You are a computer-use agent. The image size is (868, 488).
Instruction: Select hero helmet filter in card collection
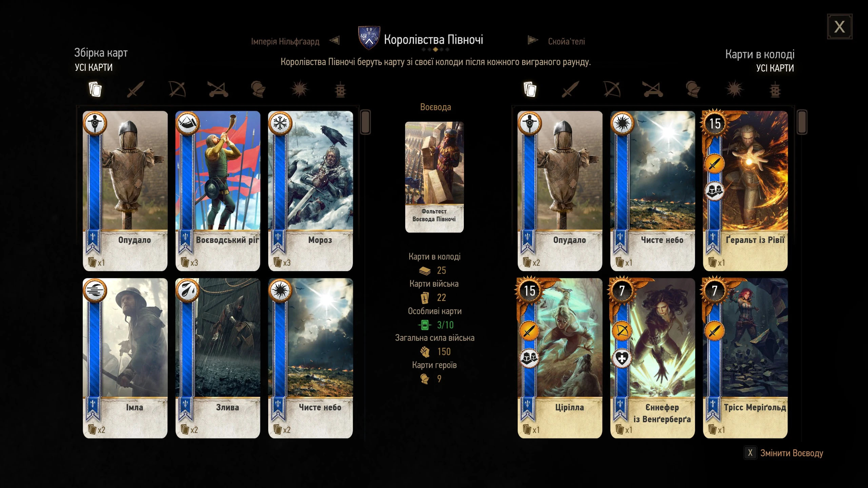tap(258, 89)
